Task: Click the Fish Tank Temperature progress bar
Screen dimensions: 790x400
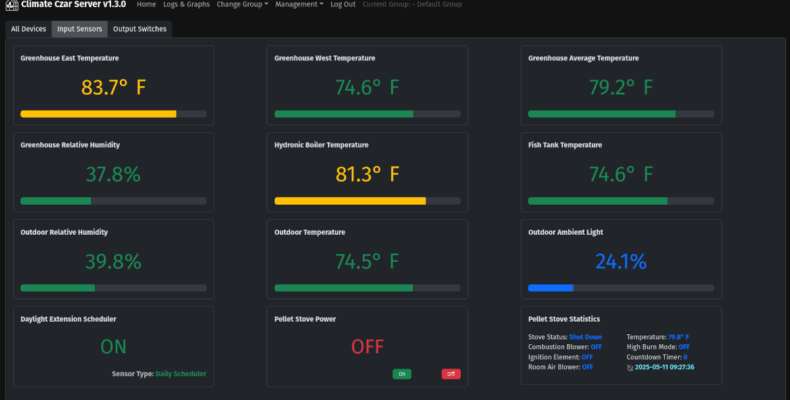Action: [621, 201]
